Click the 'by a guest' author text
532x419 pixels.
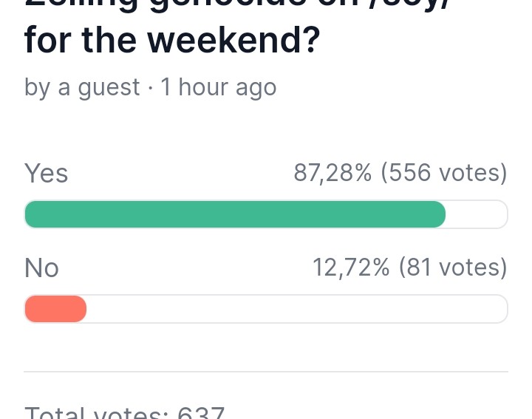pos(82,87)
